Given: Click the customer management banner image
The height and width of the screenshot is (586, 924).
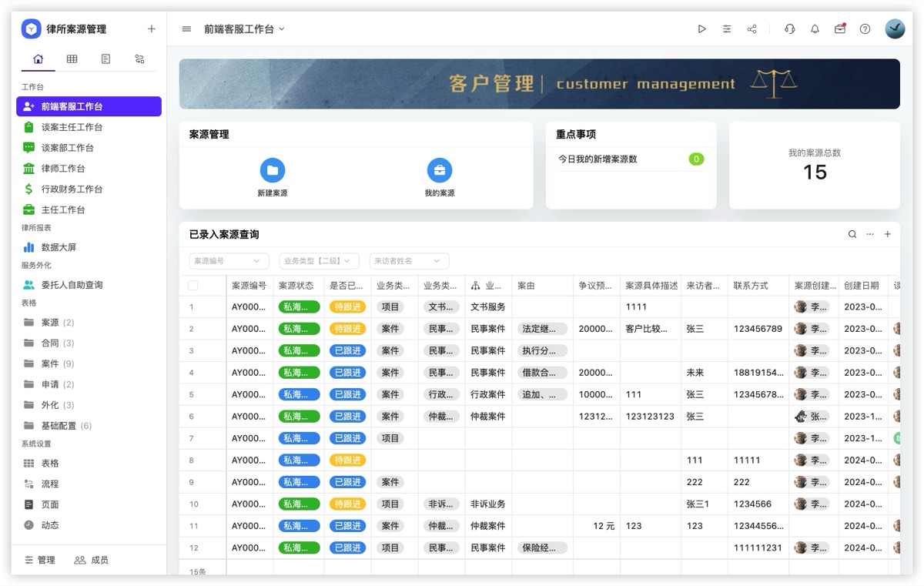Looking at the screenshot, I should [x=540, y=84].
